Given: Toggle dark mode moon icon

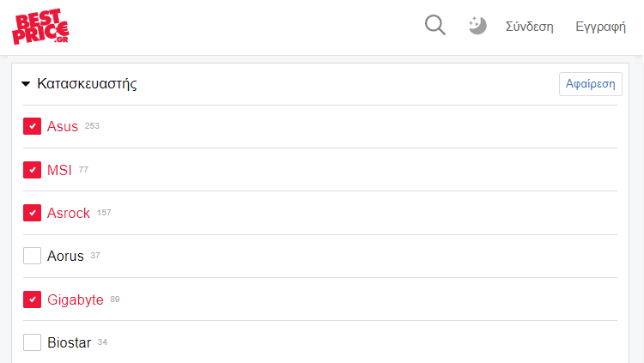Looking at the screenshot, I should tap(477, 26).
